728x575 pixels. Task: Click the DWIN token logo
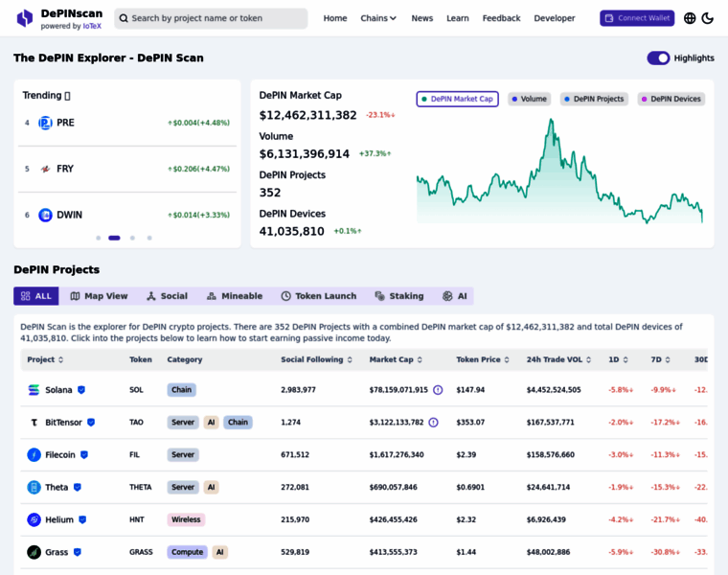coord(45,215)
